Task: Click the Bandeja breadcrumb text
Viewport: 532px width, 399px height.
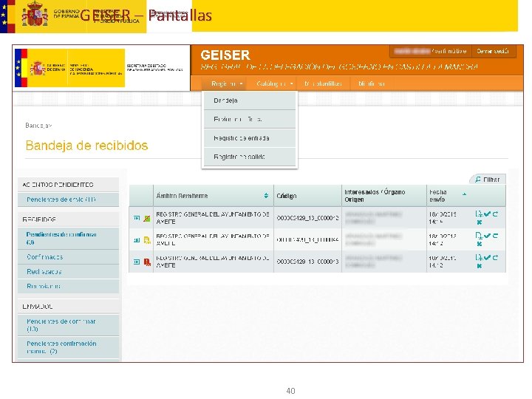Action: [x=38, y=126]
